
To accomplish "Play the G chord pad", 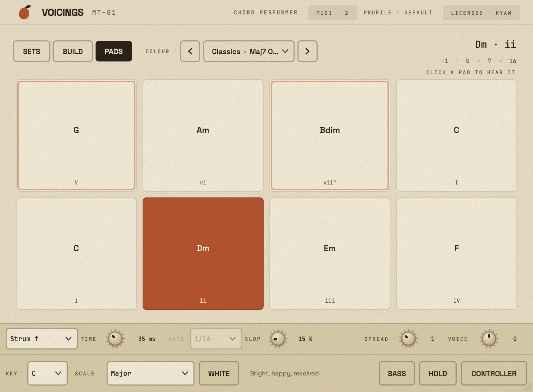I will coord(76,135).
